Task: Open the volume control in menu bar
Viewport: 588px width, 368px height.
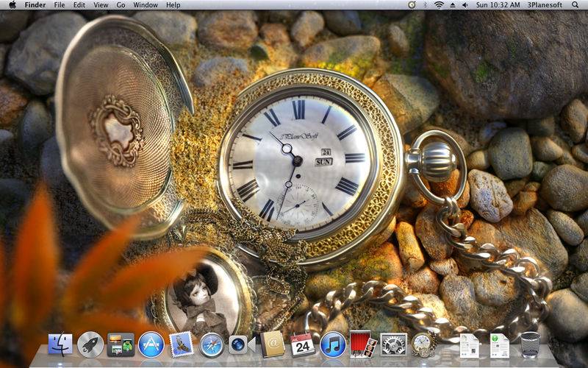Action: click(465, 5)
